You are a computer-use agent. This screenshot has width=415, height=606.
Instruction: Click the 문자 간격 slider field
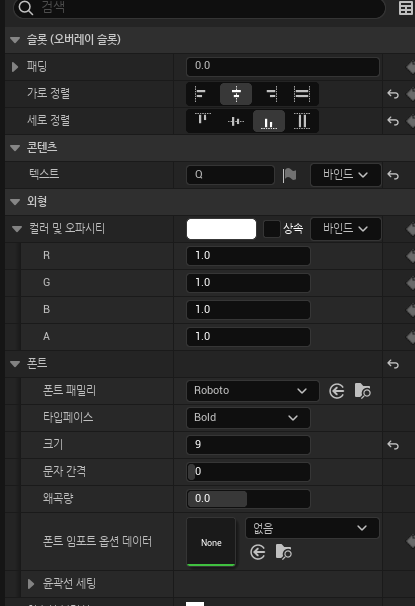pos(248,472)
